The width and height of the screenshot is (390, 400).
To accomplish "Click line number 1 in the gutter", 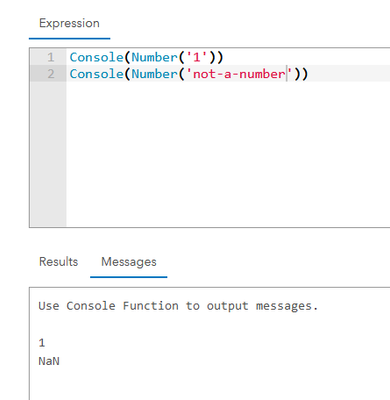I will click(x=51, y=57).
